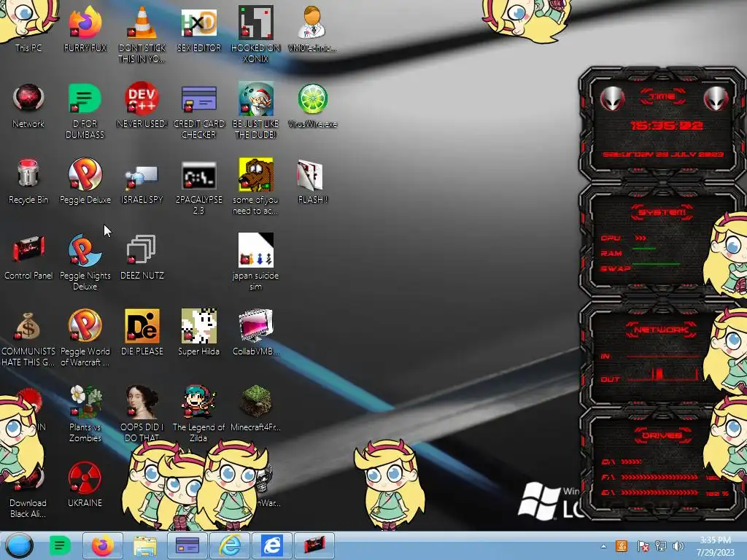The image size is (747, 560).
Task: Open File Explorer from the taskbar
Action: (x=145, y=545)
